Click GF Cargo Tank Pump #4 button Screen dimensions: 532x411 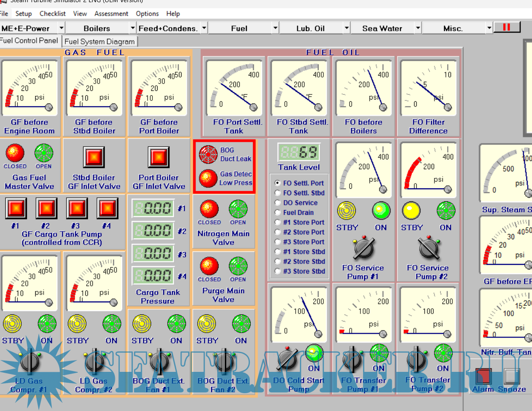point(107,209)
